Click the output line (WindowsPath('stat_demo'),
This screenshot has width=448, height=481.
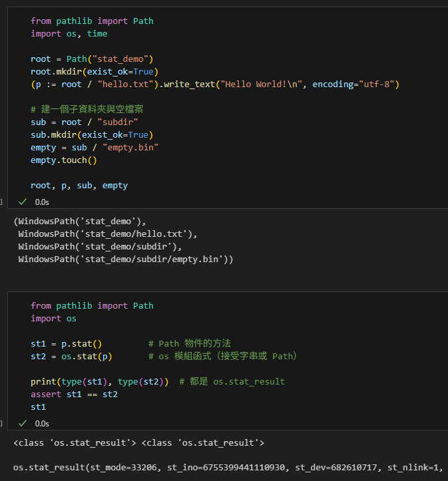[80, 222]
